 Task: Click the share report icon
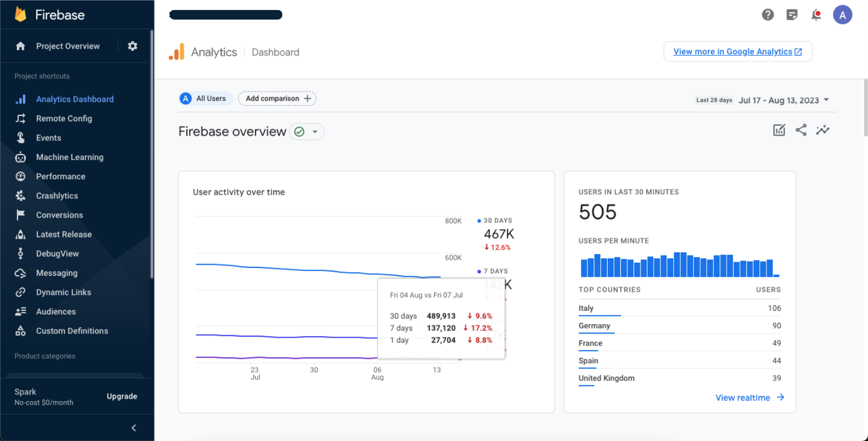click(x=801, y=130)
